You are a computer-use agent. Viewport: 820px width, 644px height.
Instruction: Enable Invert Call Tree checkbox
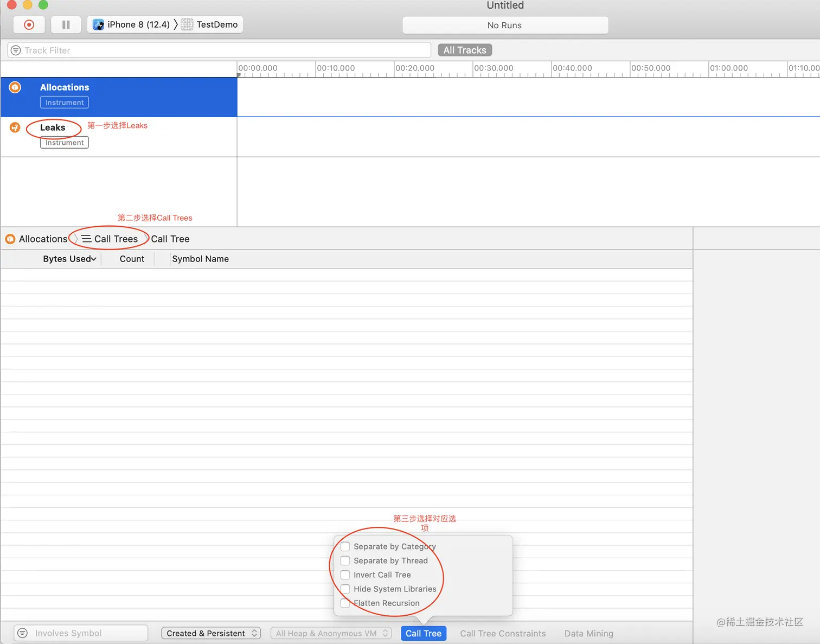coord(345,575)
